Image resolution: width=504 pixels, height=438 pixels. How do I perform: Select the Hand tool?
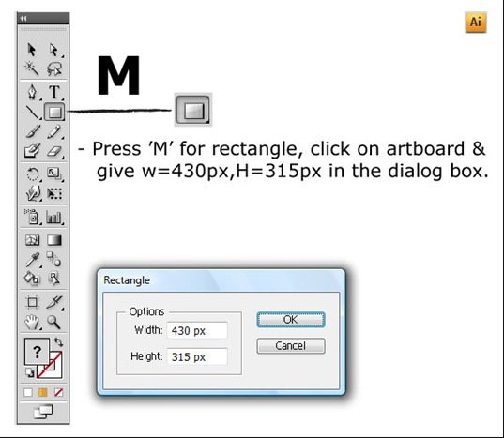[x=32, y=322]
